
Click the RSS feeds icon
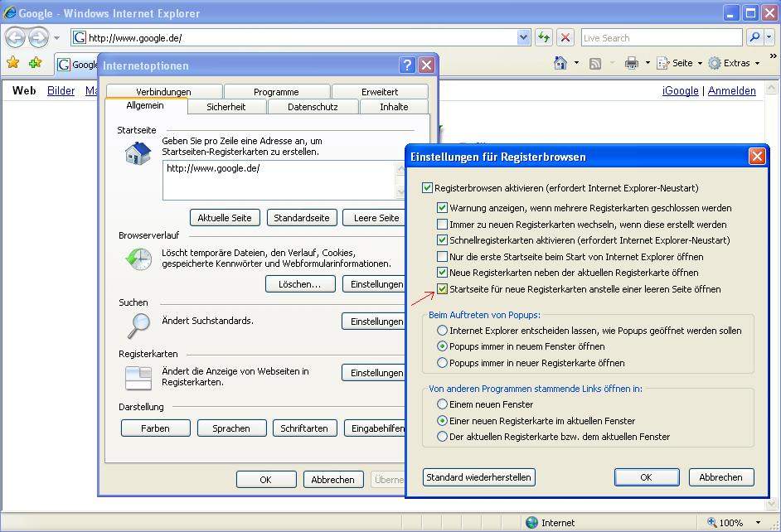(x=594, y=63)
